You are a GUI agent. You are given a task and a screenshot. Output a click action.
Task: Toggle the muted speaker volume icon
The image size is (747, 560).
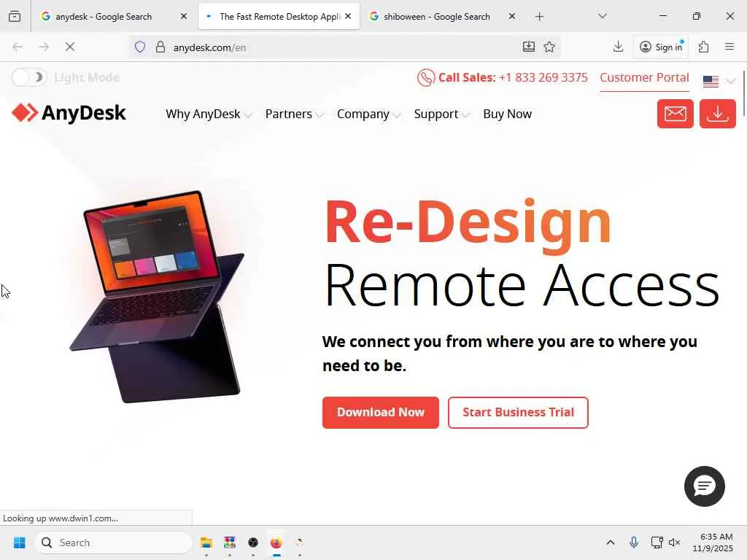click(674, 542)
